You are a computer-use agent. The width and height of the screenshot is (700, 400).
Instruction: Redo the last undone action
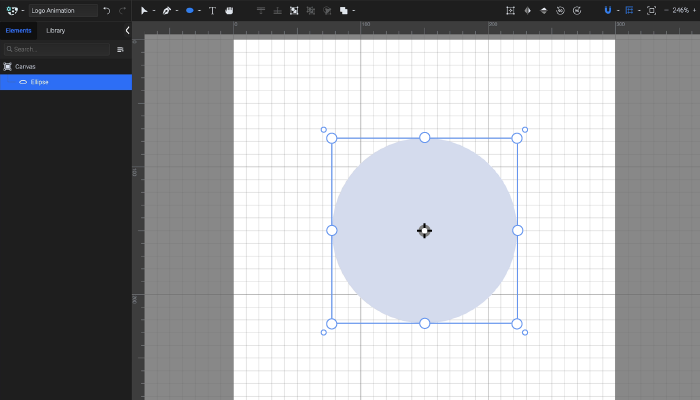[122, 10]
